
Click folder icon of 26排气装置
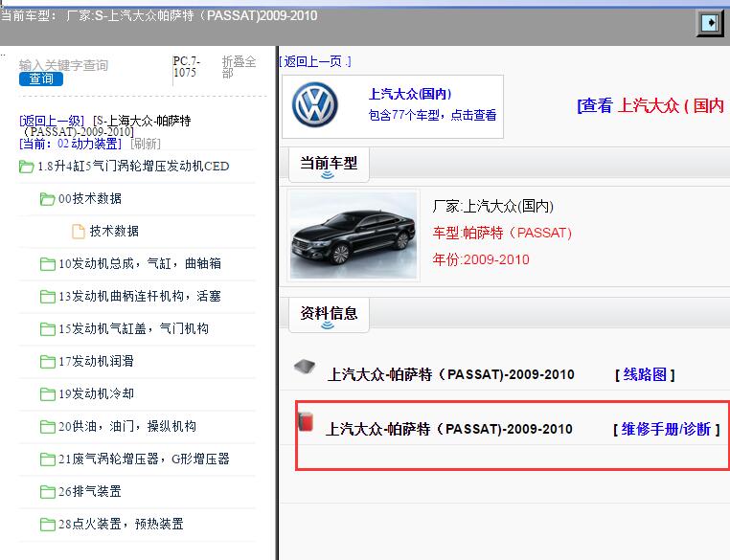pyautogui.click(x=47, y=492)
